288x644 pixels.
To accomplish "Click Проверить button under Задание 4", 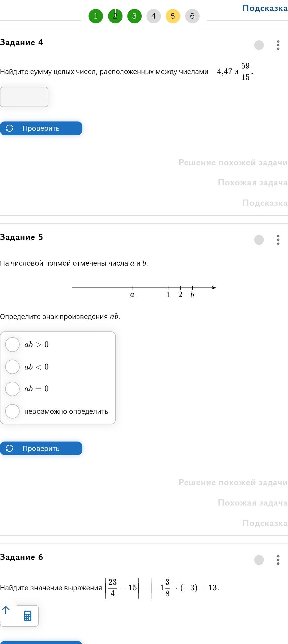I will [41, 128].
